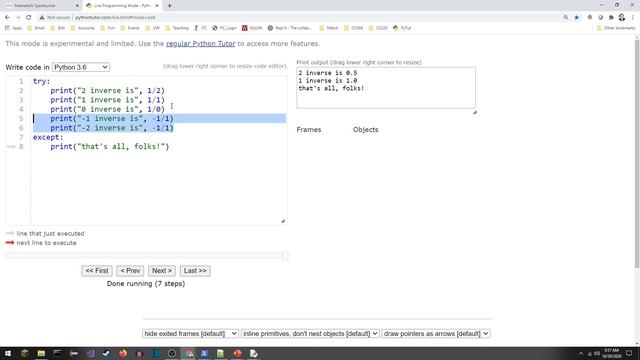The width and height of the screenshot is (640, 360).
Task: Click the address bar URL
Action: point(115,18)
